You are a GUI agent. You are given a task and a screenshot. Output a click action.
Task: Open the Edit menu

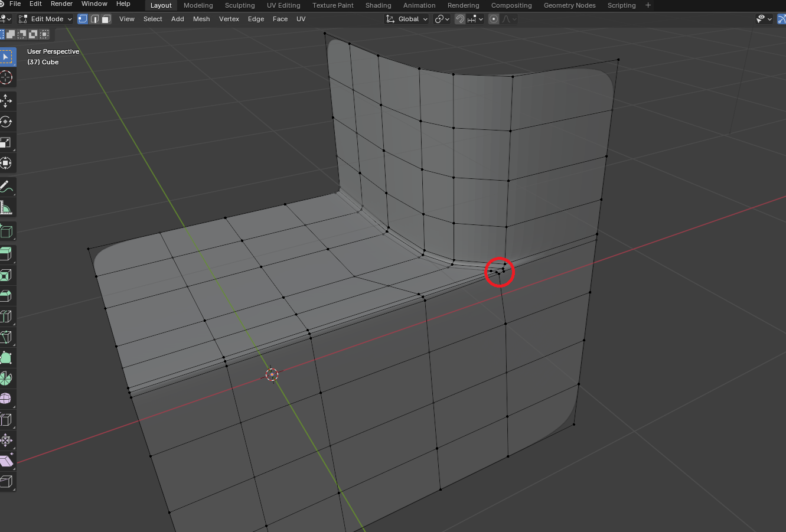pos(35,4)
